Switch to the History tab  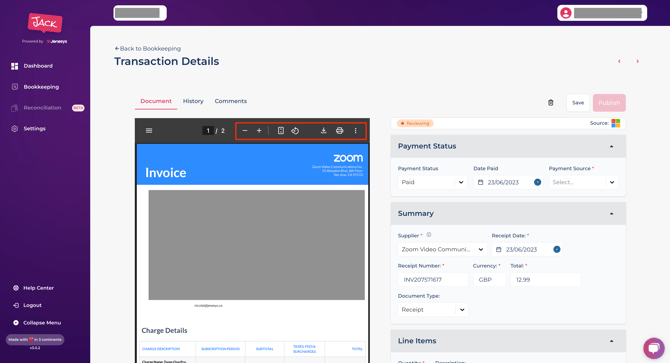(193, 101)
